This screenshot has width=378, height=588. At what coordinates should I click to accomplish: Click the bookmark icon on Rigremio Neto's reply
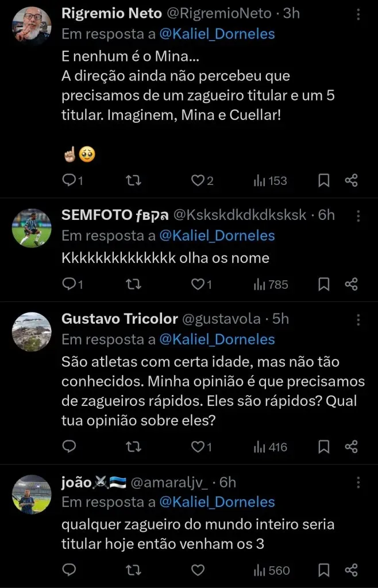(x=323, y=180)
